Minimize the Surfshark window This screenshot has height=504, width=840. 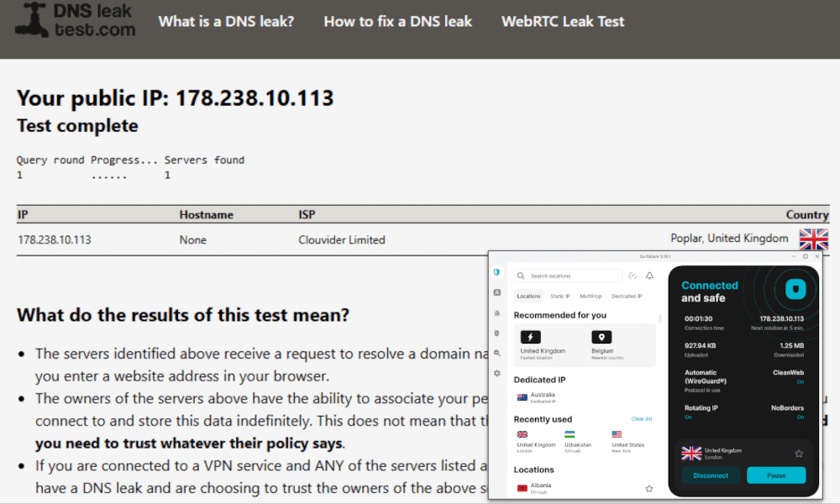coord(794,256)
